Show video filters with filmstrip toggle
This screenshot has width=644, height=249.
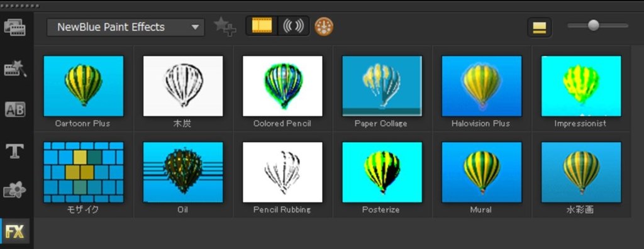pos(262,26)
